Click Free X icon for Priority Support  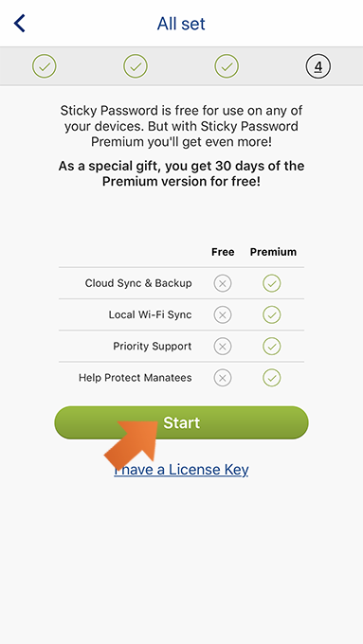click(x=223, y=347)
